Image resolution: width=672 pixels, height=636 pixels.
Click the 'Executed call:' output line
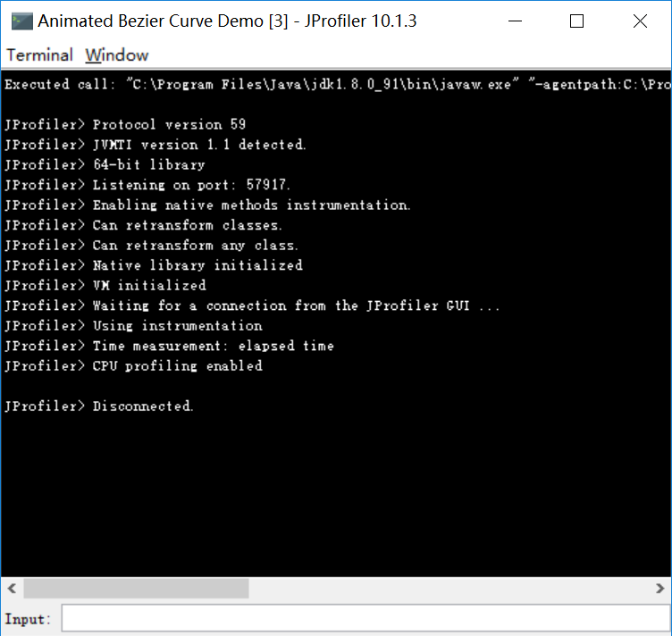click(x=337, y=84)
